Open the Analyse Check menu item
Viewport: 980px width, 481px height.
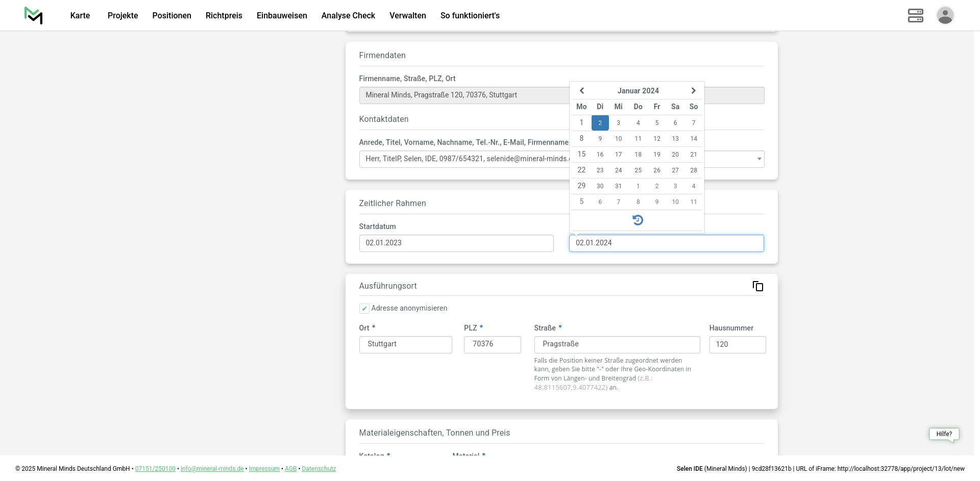click(x=348, y=15)
